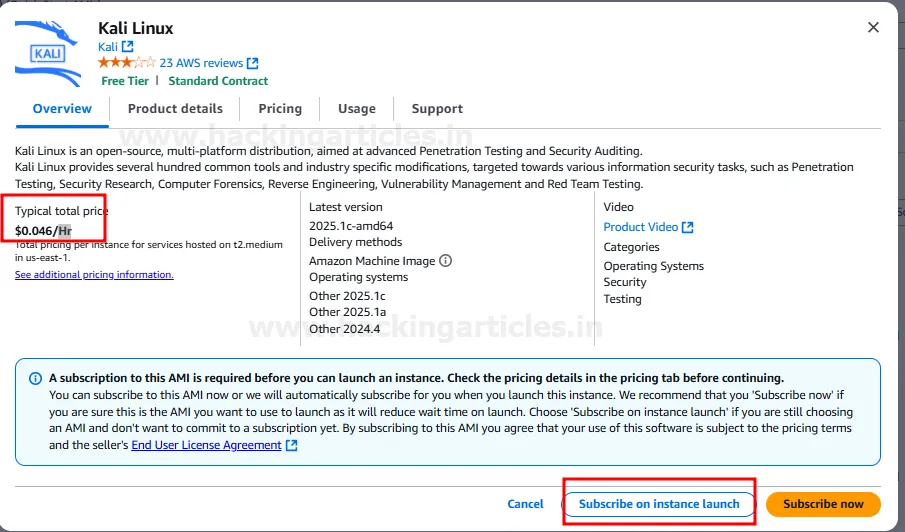905x532 pixels.
Task: Click external link icon beside Kali vendor name
Action: [x=128, y=46]
